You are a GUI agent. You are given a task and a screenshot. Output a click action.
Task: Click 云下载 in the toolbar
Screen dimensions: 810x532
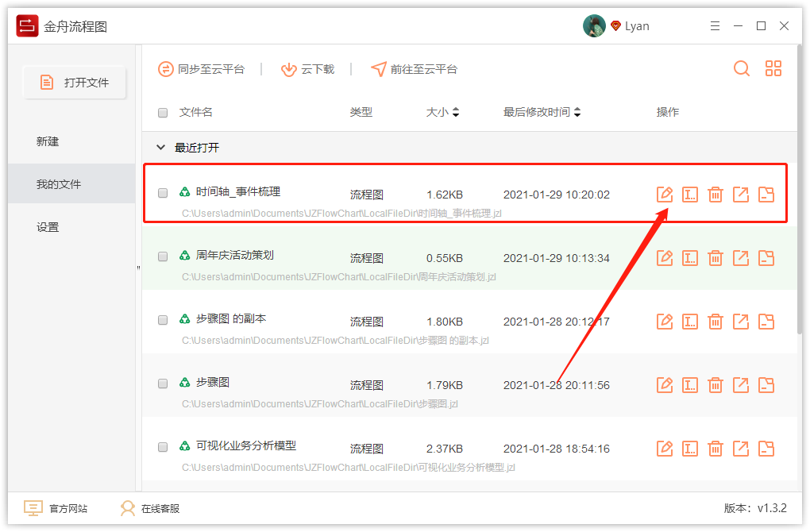point(307,69)
